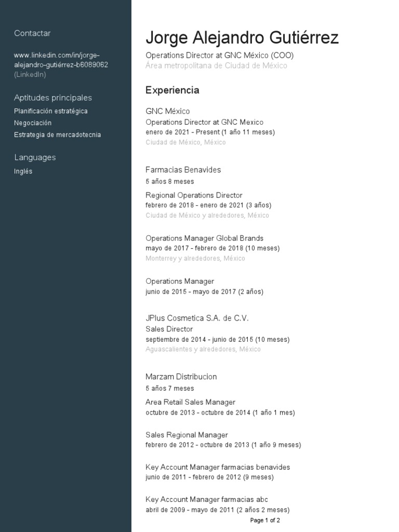Click the Sales Regional Manager title
Image resolution: width=399 pixels, height=532 pixels.
[x=187, y=435]
